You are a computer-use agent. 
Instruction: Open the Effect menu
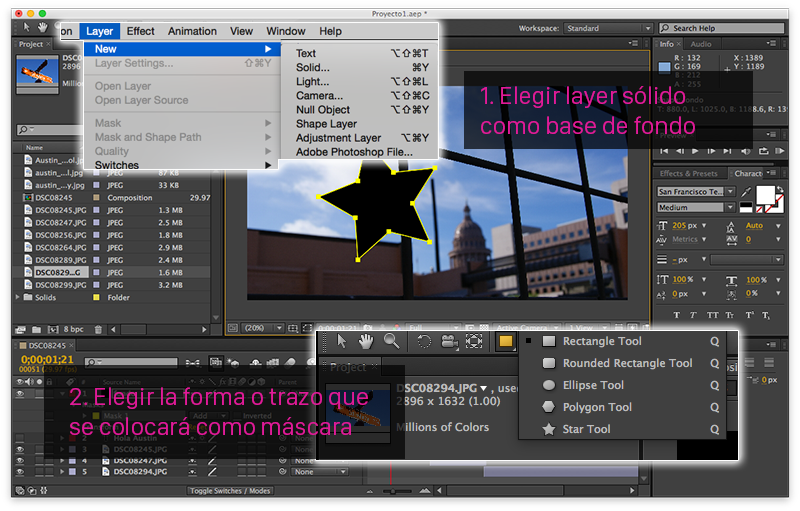point(140,31)
